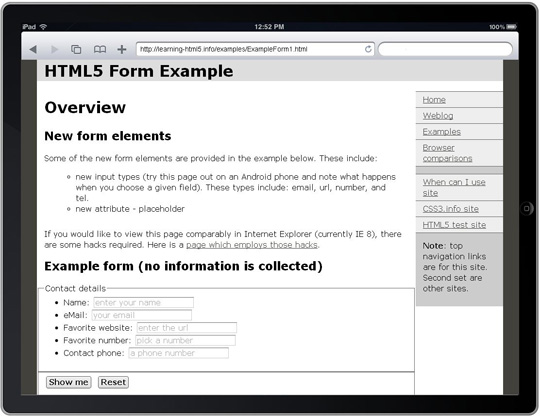Tap the iPad home button on bezel

[527, 208]
